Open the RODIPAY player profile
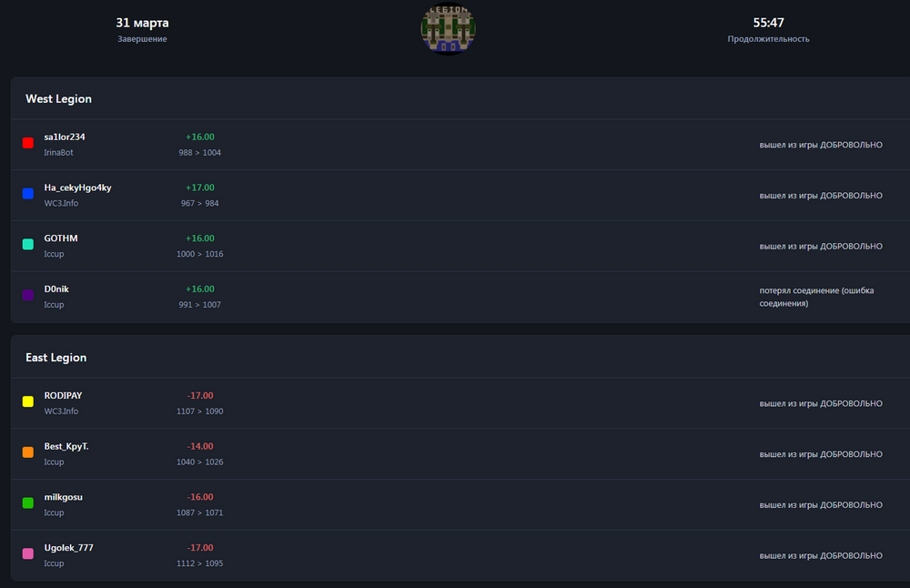The height and width of the screenshot is (588, 910). pyautogui.click(x=63, y=396)
